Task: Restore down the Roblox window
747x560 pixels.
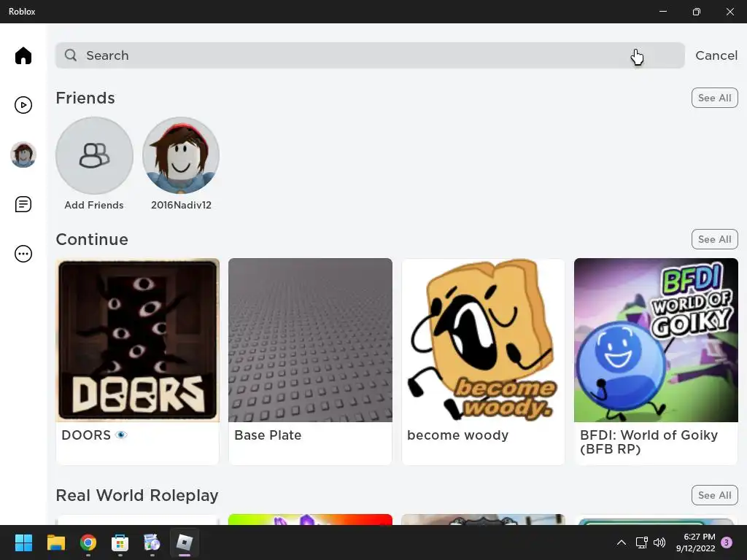Action: tap(697, 12)
